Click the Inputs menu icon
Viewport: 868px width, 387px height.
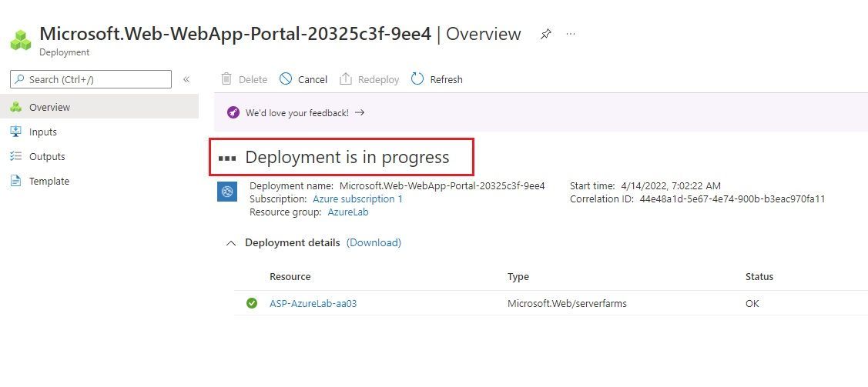(x=16, y=132)
